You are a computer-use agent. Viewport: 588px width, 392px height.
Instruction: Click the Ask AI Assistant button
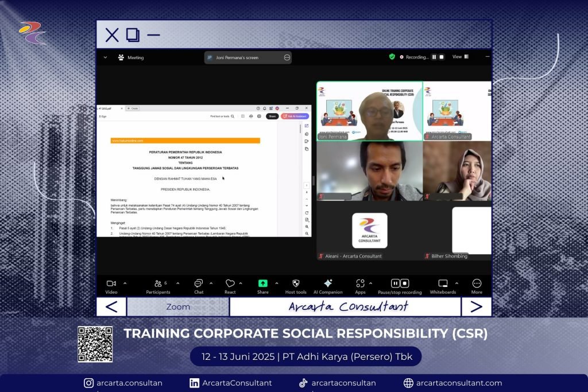(295, 116)
